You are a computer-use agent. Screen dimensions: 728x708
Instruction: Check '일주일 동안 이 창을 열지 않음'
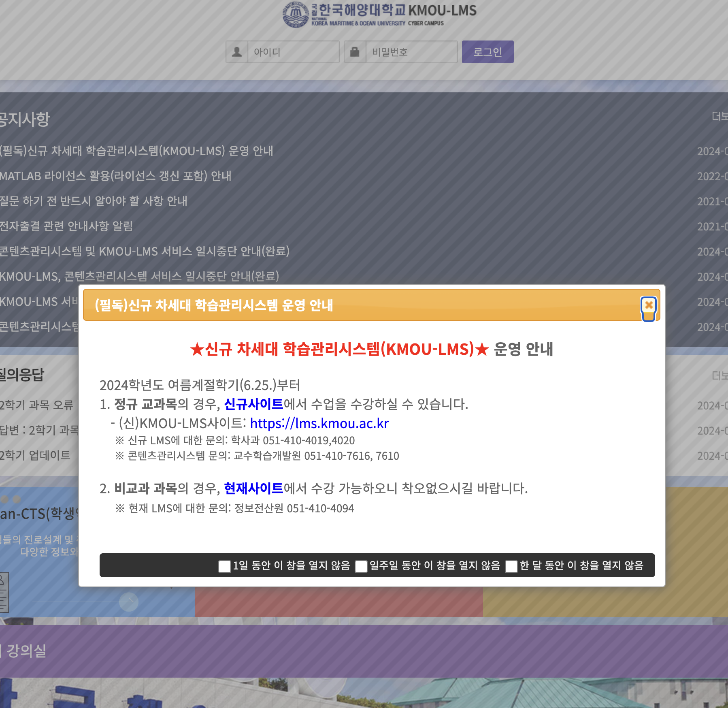pyautogui.click(x=361, y=566)
